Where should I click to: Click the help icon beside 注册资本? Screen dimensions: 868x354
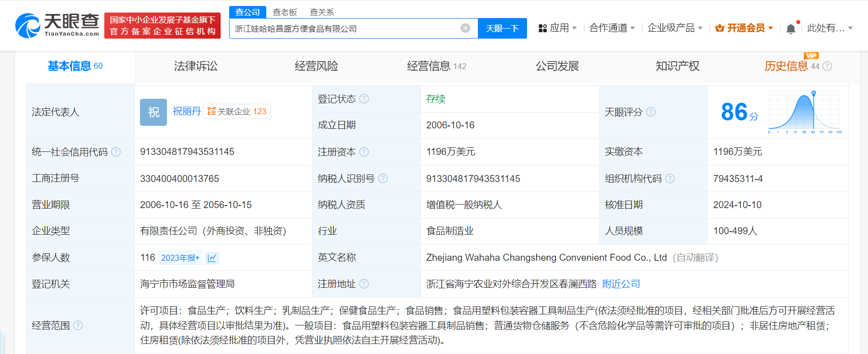tap(364, 152)
